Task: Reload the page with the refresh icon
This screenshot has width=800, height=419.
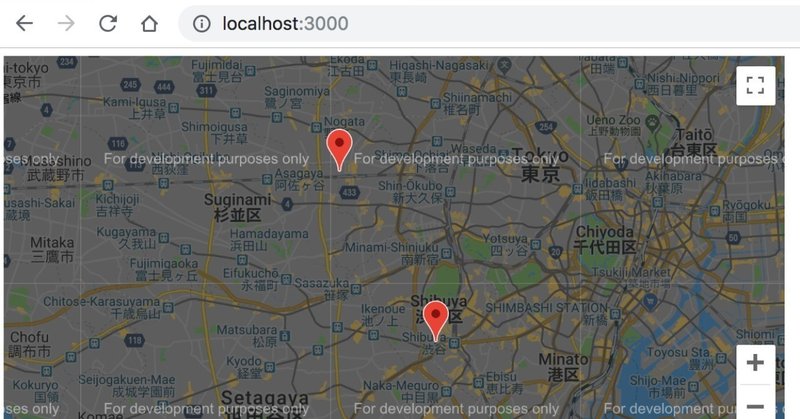Action: (x=108, y=23)
